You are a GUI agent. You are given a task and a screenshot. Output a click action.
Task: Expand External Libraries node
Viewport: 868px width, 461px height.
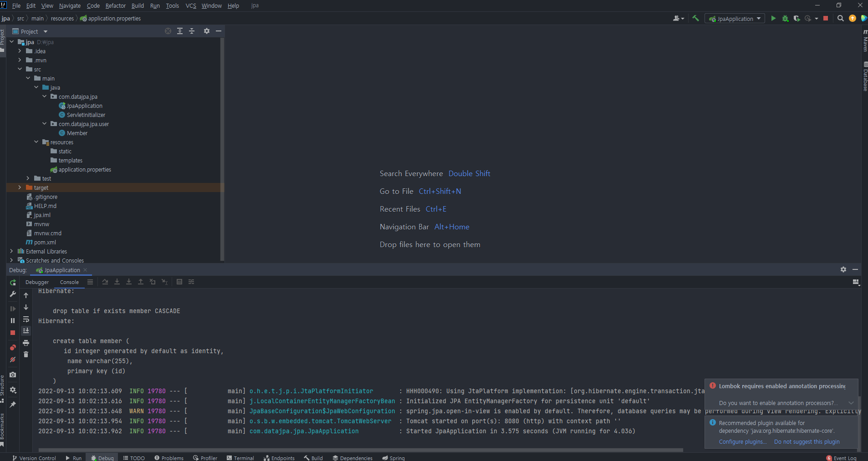[11, 251]
